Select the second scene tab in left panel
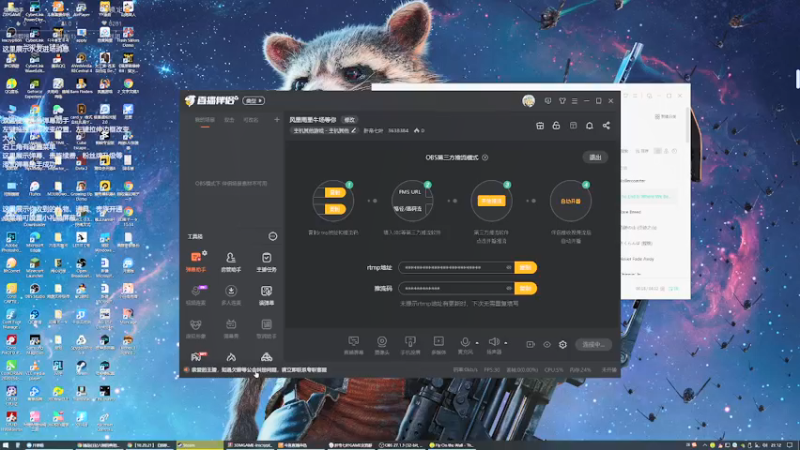This screenshot has width=800, height=450. pos(229,120)
